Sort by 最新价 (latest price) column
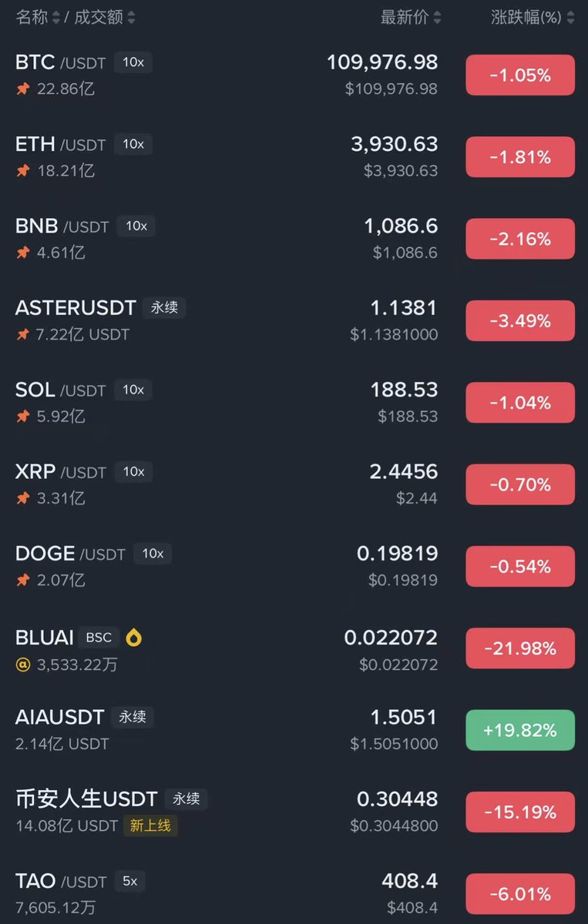 point(411,17)
